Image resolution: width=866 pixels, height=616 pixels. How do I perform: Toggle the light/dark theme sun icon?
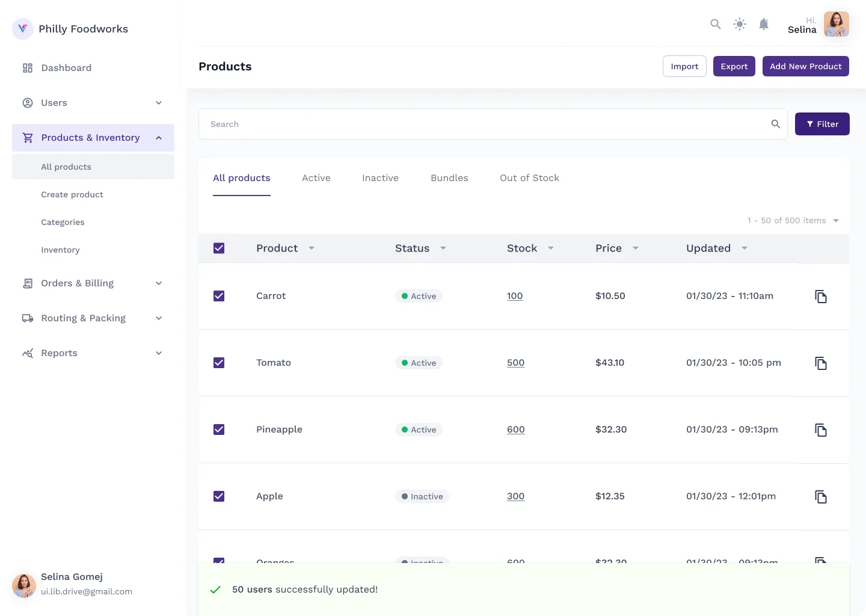tap(740, 24)
